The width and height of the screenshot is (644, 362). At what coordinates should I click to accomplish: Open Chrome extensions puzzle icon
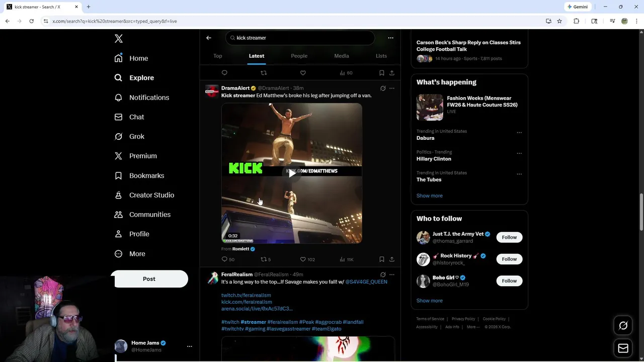577,21
